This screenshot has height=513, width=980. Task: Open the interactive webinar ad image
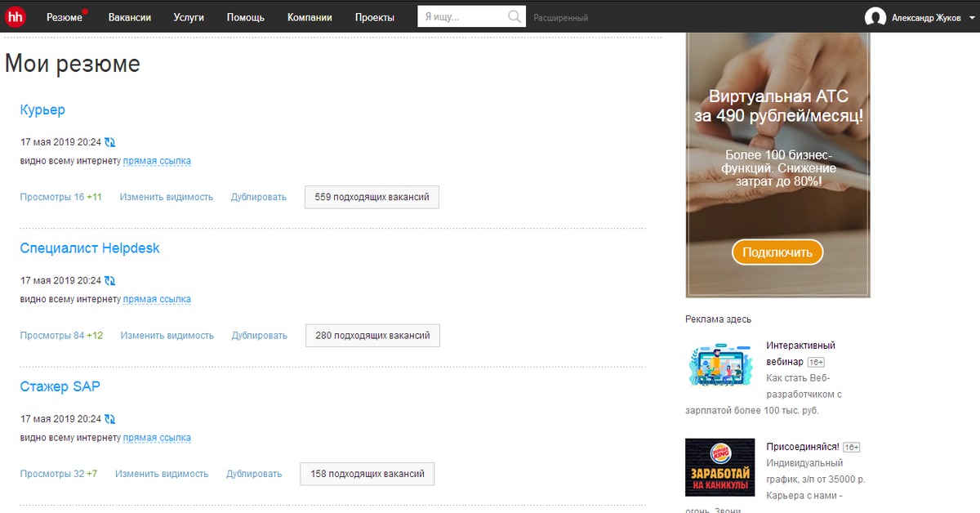719,364
